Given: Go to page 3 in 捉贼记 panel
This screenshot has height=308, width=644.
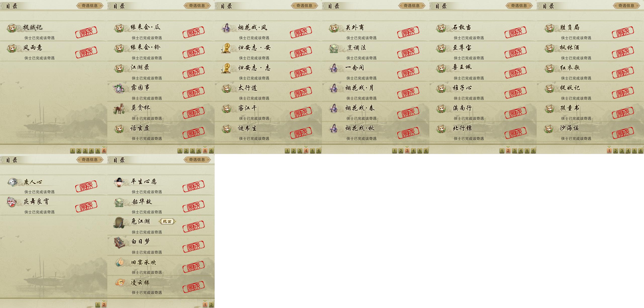Looking at the screenshot, I should click(x=85, y=151).
